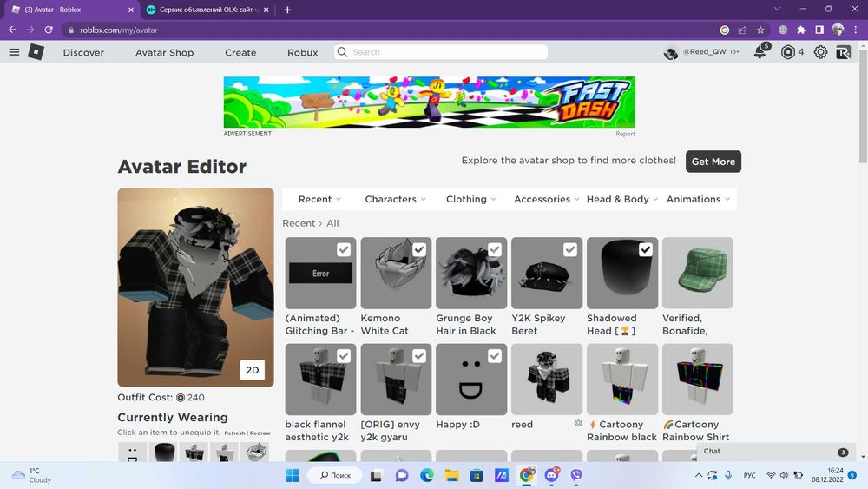Image resolution: width=868 pixels, height=489 pixels.
Task: Expand the Accessories dropdown
Action: pos(546,200)
